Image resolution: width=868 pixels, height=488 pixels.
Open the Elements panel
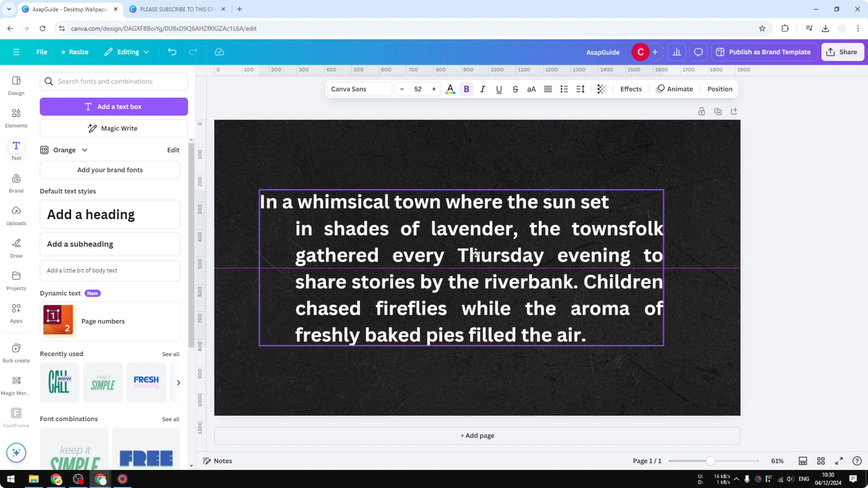click(16, 118)
